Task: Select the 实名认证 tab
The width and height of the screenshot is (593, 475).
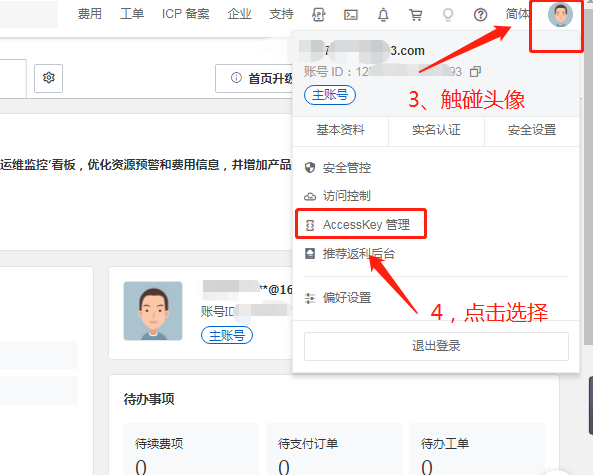Action: [x=436, y=130]
